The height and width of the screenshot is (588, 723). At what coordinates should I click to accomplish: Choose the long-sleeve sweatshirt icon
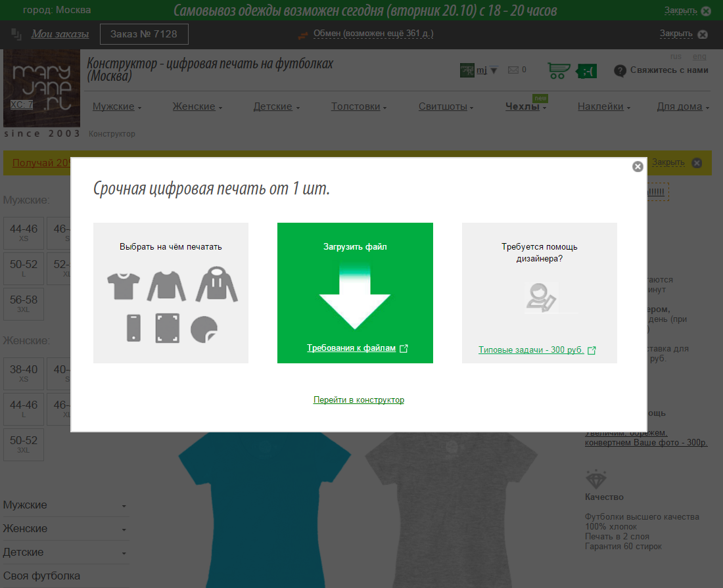pos(166,286)
